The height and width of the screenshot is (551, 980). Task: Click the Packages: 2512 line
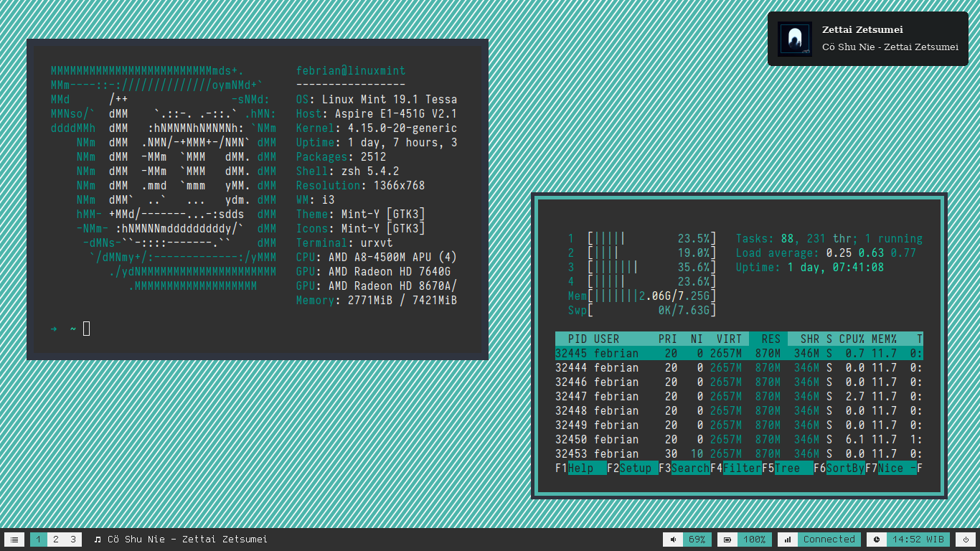pyautogui.click(x=341, y=156)
